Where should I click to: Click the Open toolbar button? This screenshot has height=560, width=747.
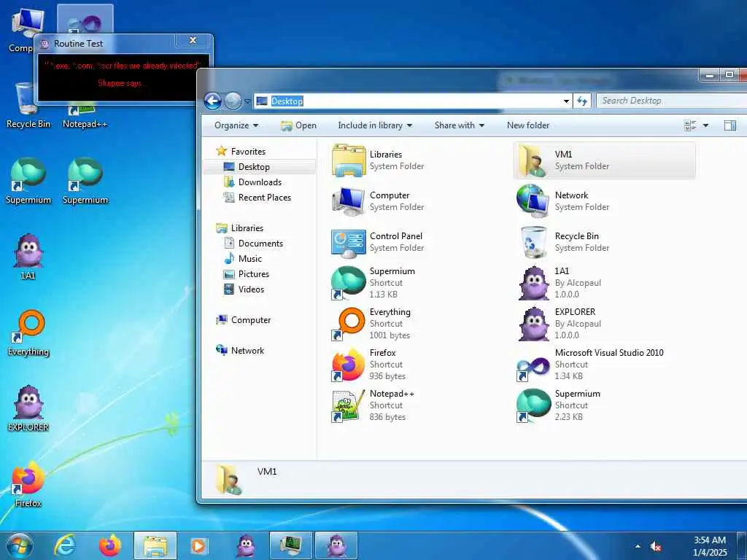tap(298, 125)
